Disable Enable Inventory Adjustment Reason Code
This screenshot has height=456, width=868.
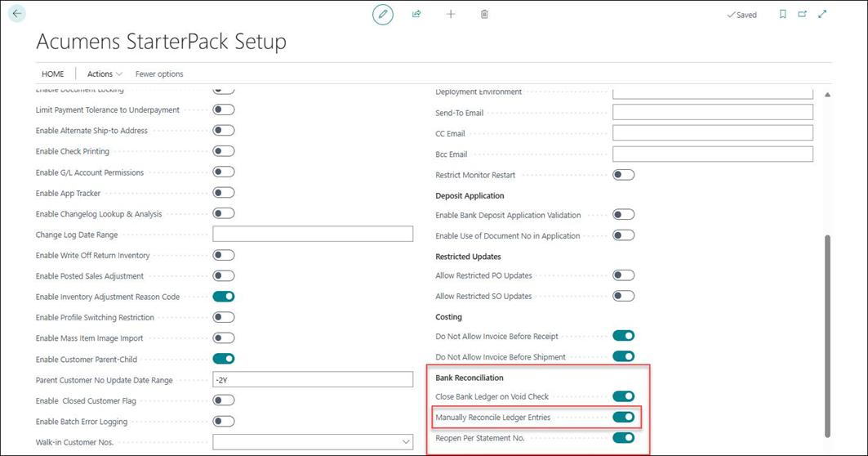(x=224, y=297)
